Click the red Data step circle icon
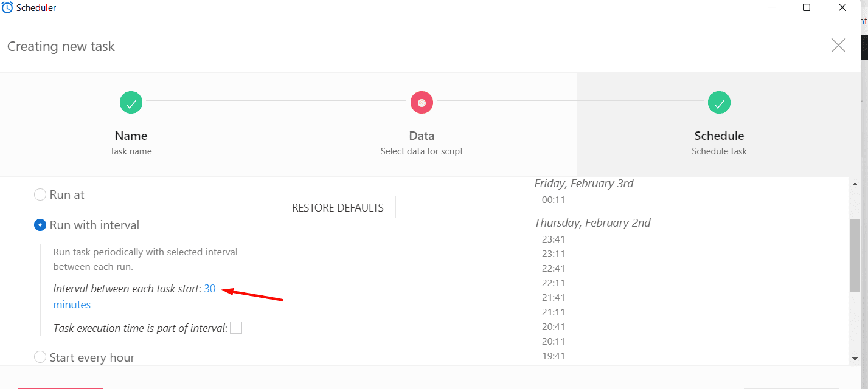This screenshot has width=868, height=389. [422, 103]
